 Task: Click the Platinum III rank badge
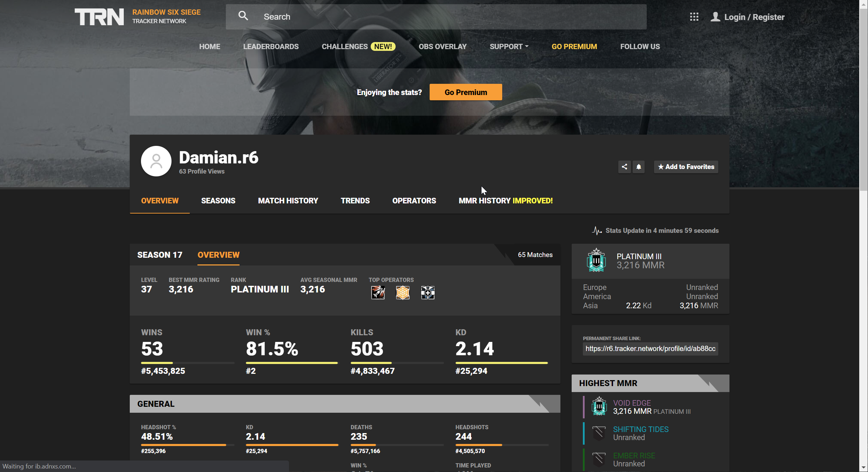[x=596, y=261]
